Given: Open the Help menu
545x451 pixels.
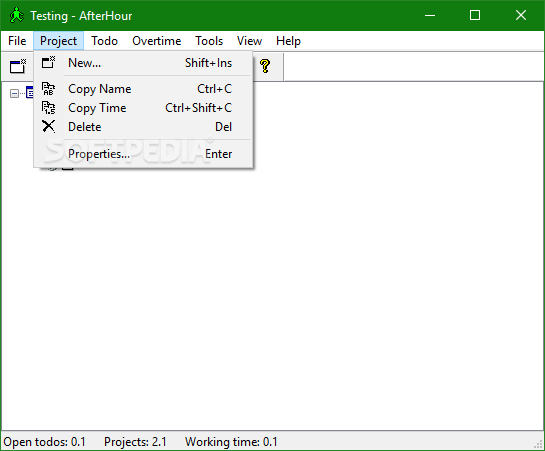Looking at the screenshot, I should (288, 41).
